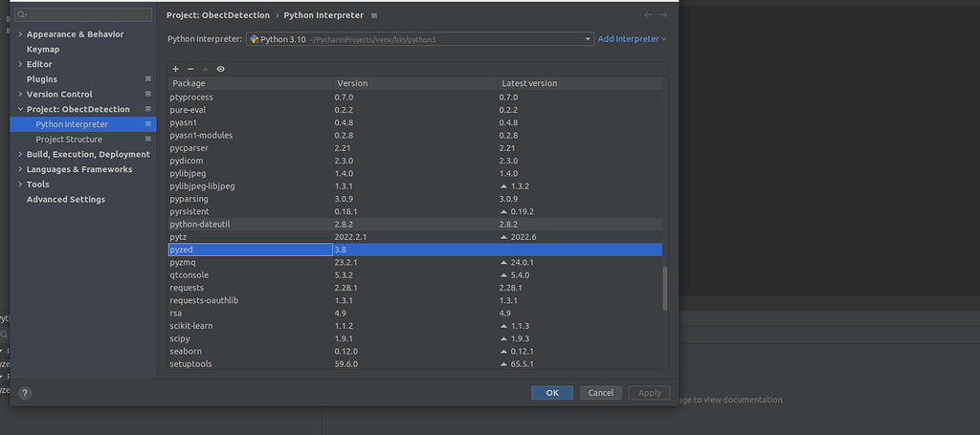Select the pure-eval package
Screen dimensions: 980x435
click(x=415, y=110)
